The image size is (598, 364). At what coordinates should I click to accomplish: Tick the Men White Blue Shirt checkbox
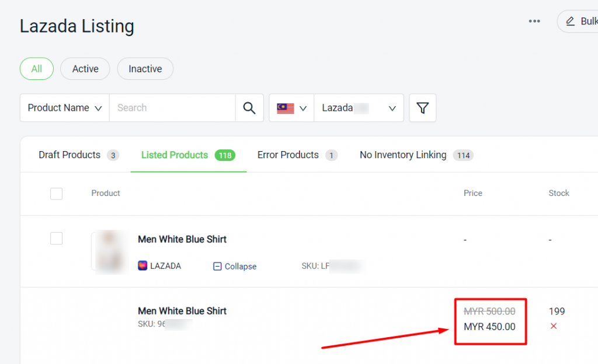pyautogui.click(x=57, y=239)
